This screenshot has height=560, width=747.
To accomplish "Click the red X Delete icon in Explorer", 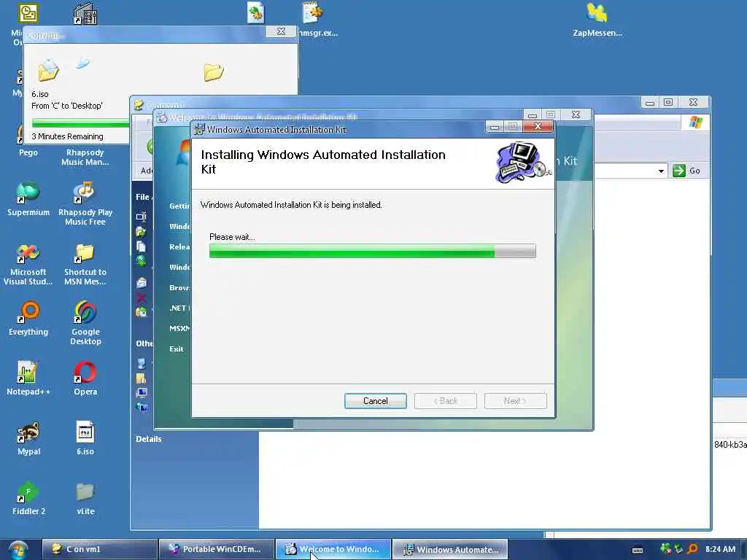I will (141, 298).
